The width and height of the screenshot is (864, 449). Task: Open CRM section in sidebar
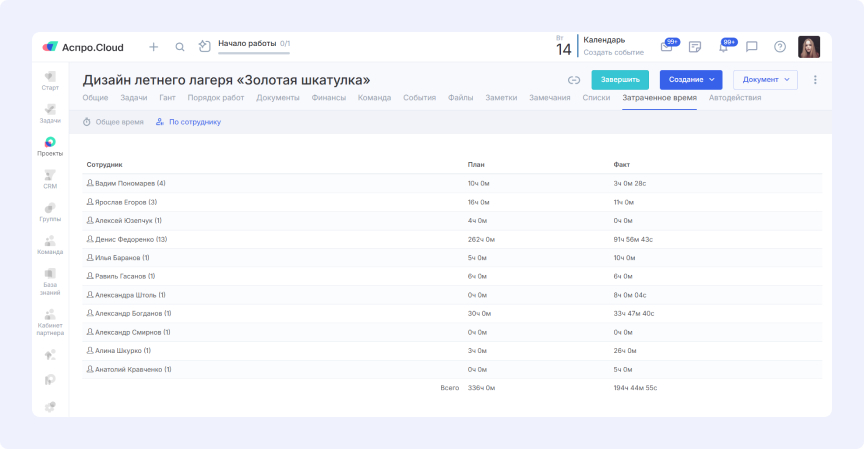point(50,179)
